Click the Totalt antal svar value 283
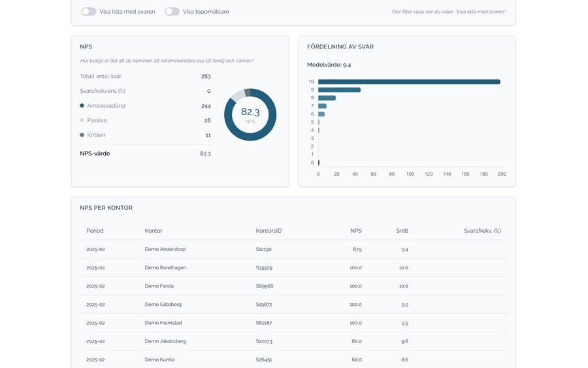 [206, 76]
